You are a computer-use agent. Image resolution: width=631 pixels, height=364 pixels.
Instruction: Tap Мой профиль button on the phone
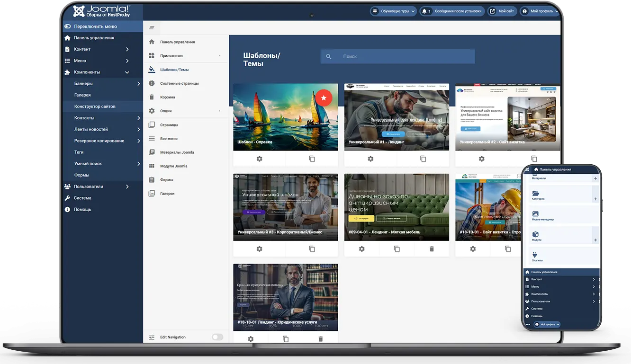click(x=547, y=325)
